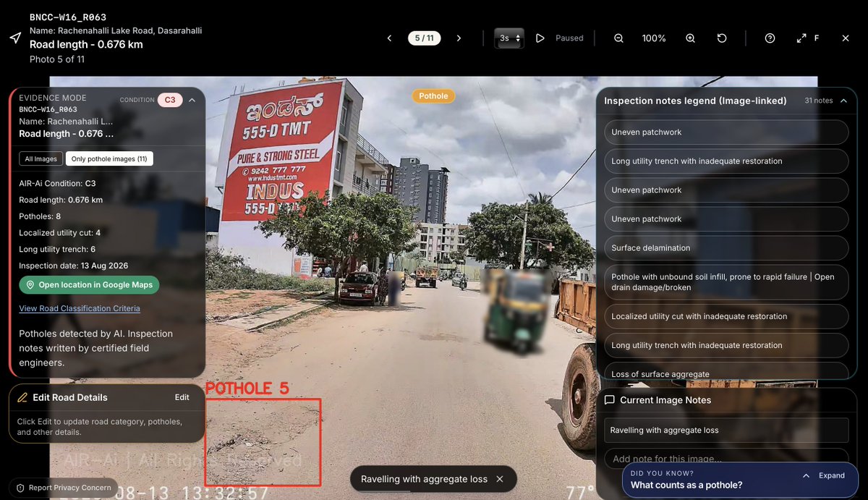Select the All Images filter
The image size is (868, 500).
point(41,159)
